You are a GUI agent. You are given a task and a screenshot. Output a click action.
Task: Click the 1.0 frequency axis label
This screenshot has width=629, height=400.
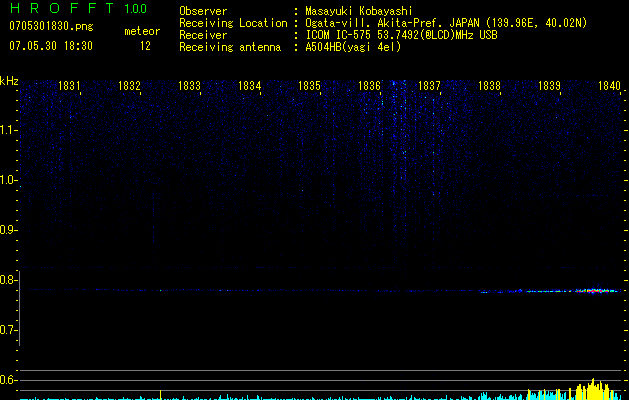pyautogui.click(x=8, y=180)
